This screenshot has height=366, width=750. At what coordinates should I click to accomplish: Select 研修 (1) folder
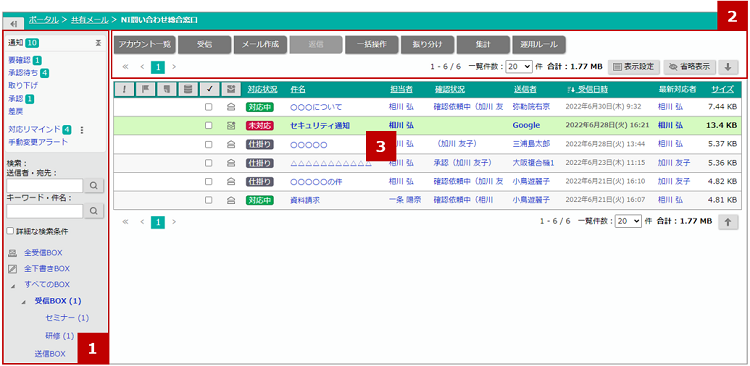pyautogui.click(x=60, y=336)
